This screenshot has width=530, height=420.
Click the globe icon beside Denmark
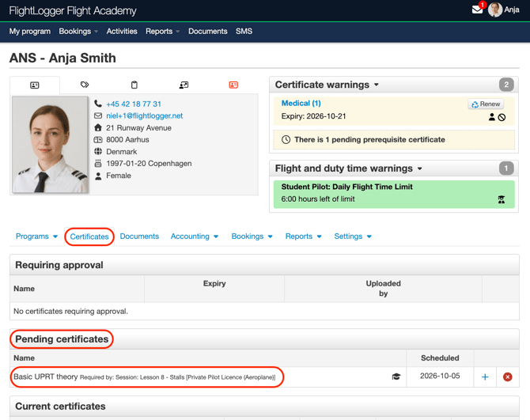98,151
